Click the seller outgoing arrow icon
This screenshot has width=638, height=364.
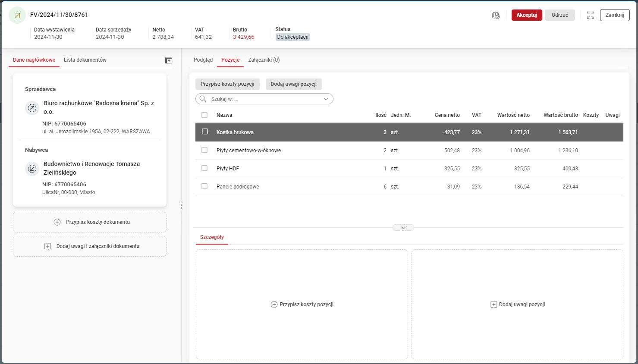pos(32,108)
